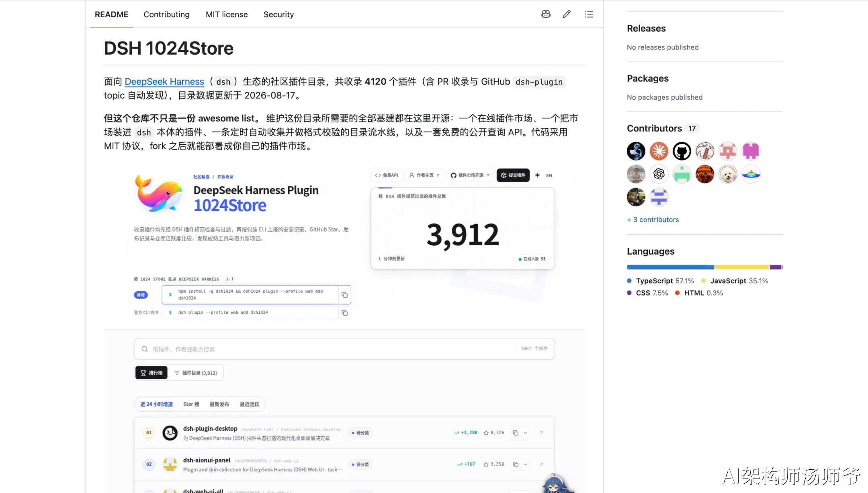Switch store language to EN
Image resolution: width=868 pixels, height=493 pixels.
[549, 175]
